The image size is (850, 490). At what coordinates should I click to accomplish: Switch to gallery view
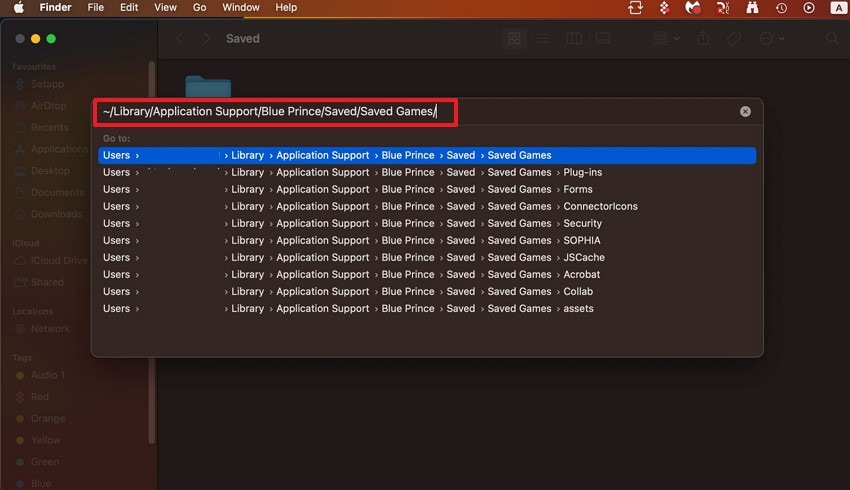[603, 38]
